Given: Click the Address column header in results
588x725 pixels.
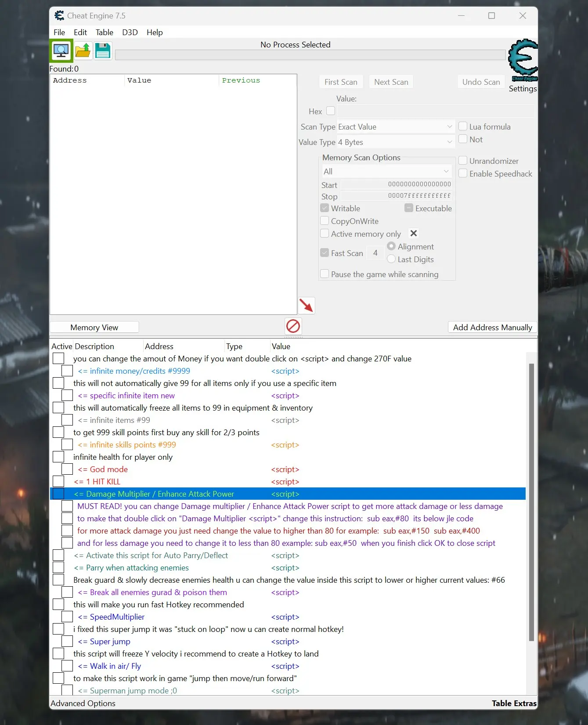Looking at the screenshot, I should point(70,80).
